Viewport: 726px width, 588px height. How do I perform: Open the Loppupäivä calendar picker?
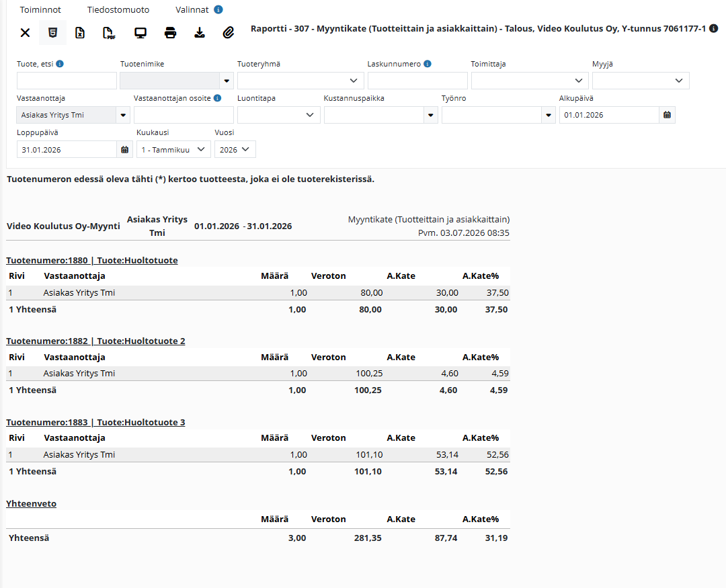click(x=124, y=150)
